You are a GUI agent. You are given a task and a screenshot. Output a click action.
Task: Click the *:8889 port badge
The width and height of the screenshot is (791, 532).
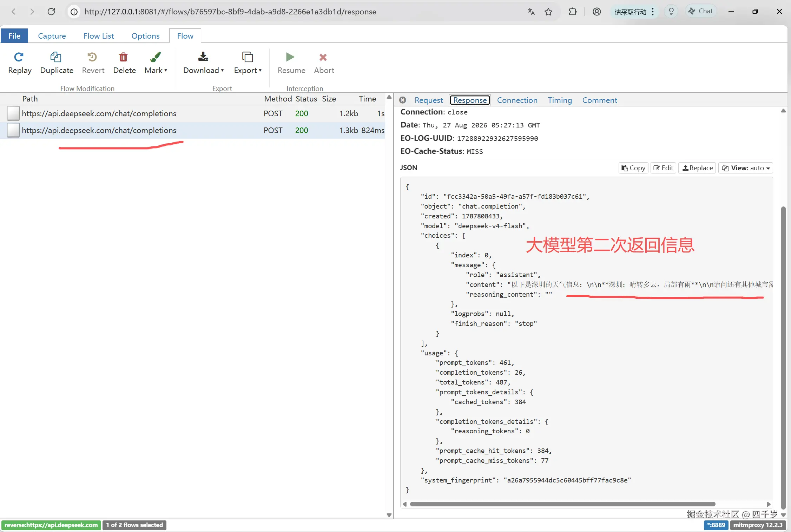click(x=716, y=525)
